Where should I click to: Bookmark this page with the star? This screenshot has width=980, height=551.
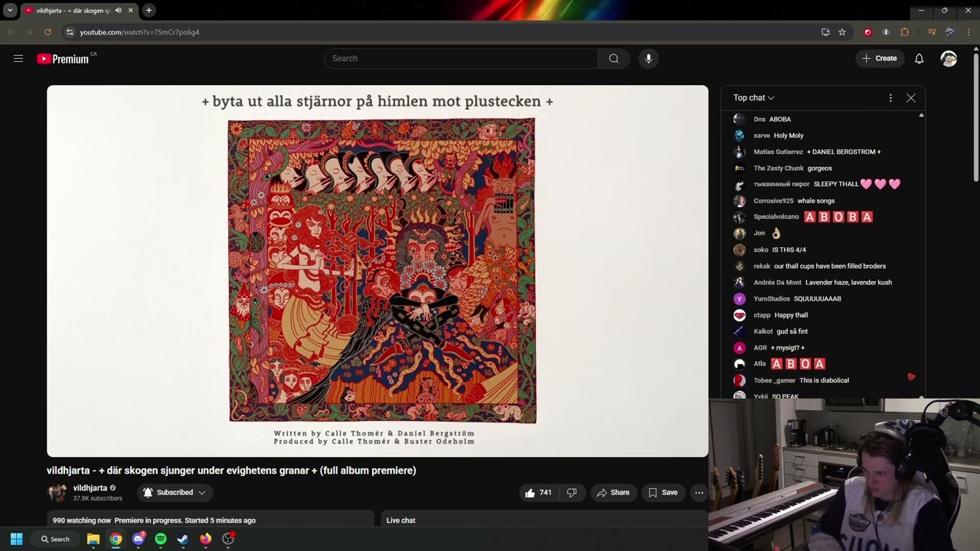(x=842, y=32)
